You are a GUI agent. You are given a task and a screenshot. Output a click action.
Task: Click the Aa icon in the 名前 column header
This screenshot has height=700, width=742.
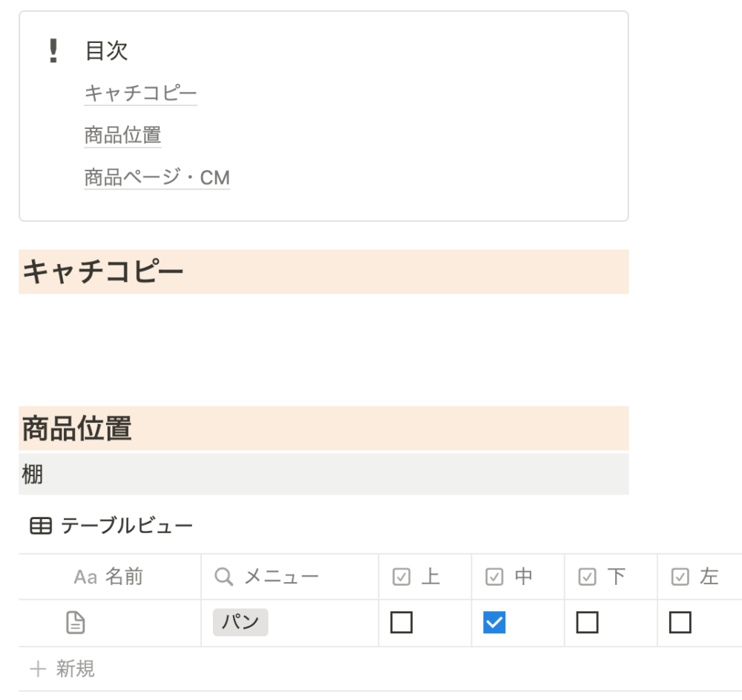point(85,578)
